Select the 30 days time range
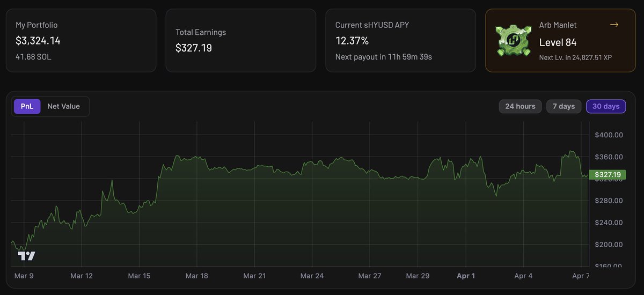This screenshot has width=644, height=295. tap(606, 106)
